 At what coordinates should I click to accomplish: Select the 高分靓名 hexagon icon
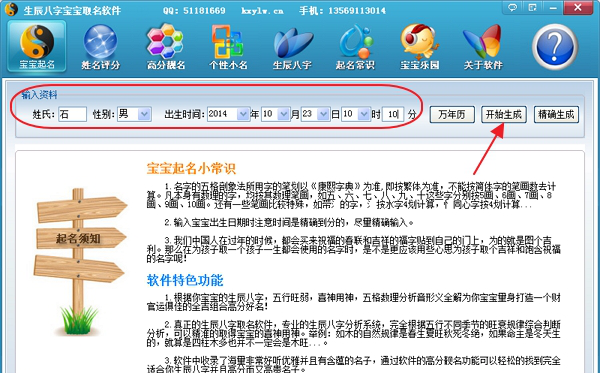coord(166,47)
